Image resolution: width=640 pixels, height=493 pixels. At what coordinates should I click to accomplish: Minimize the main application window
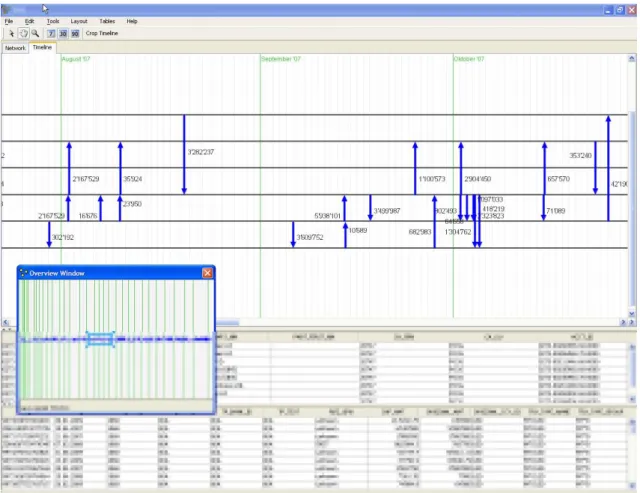click(x=608, y=10)
